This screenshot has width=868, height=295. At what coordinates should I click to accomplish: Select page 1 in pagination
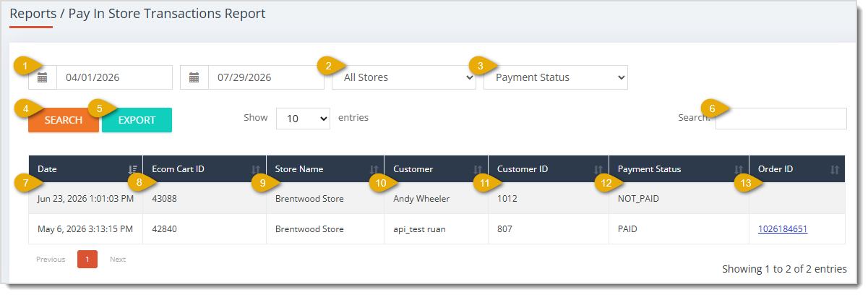[x=87, y=259]
